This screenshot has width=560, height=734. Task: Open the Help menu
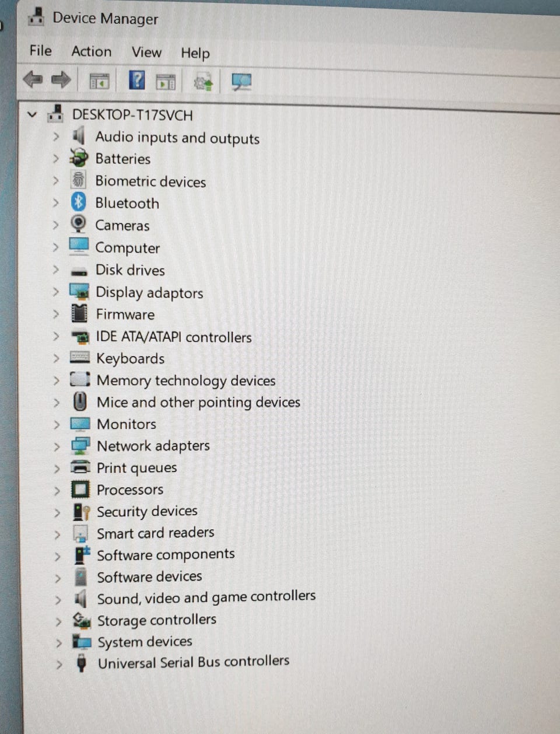195,54
